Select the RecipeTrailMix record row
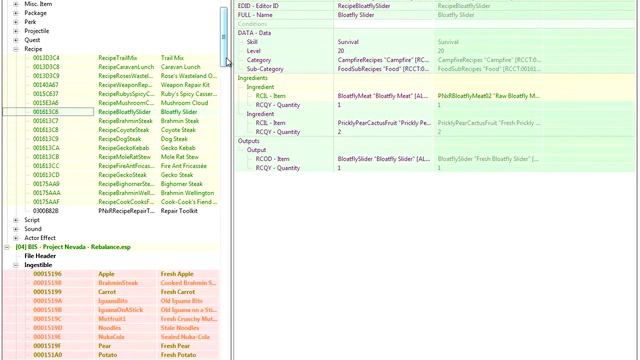640x360 pixels. click(111, 58)
